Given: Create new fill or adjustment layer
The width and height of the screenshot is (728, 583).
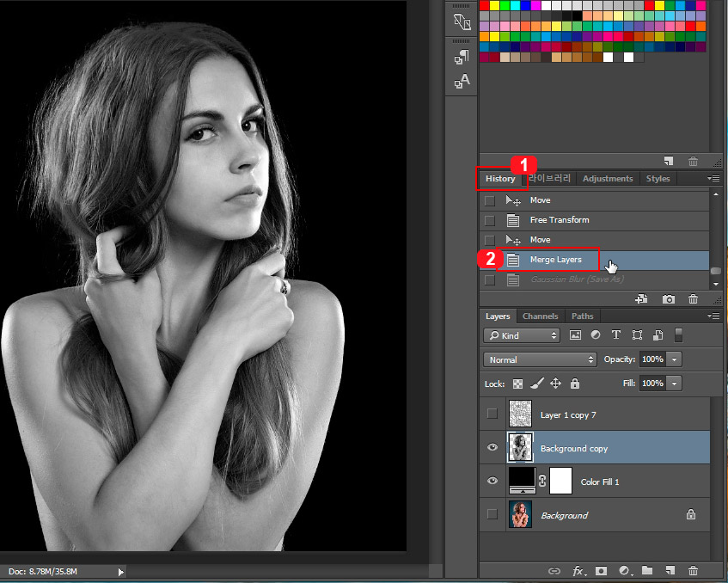Looking at the screenshot, I should coord(625,570).
